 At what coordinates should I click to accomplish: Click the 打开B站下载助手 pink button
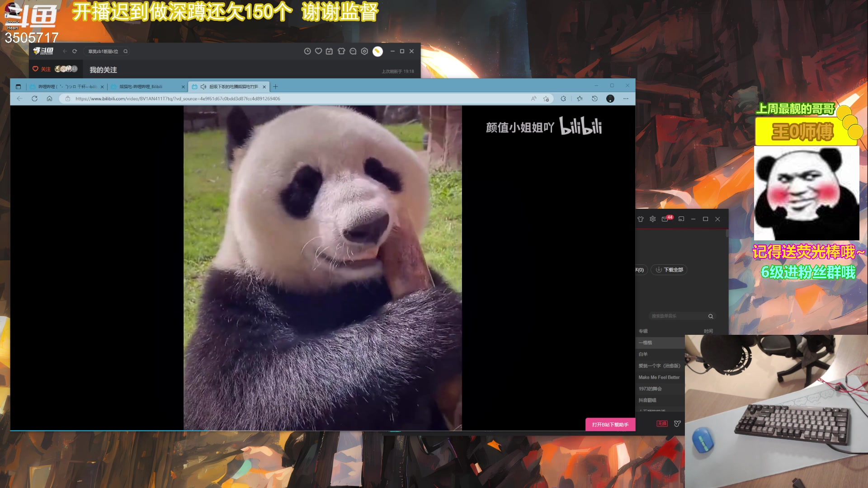pos(610,425)
